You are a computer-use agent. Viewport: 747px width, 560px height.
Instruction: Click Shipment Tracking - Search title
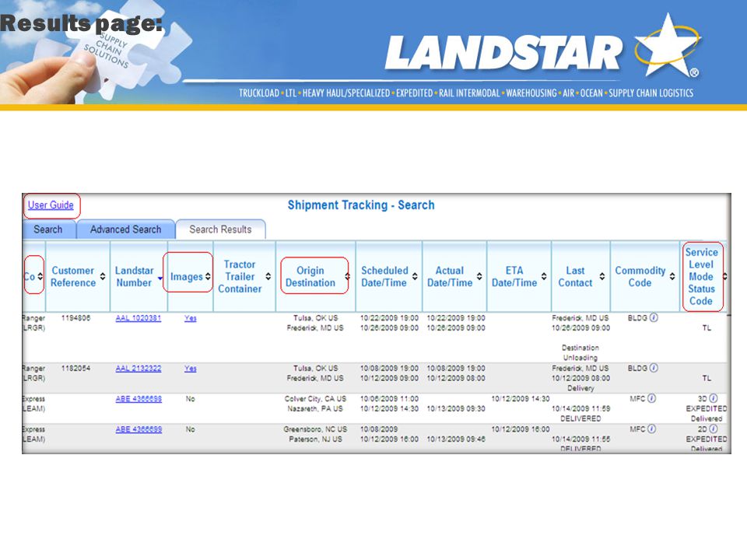click(361, 205)
